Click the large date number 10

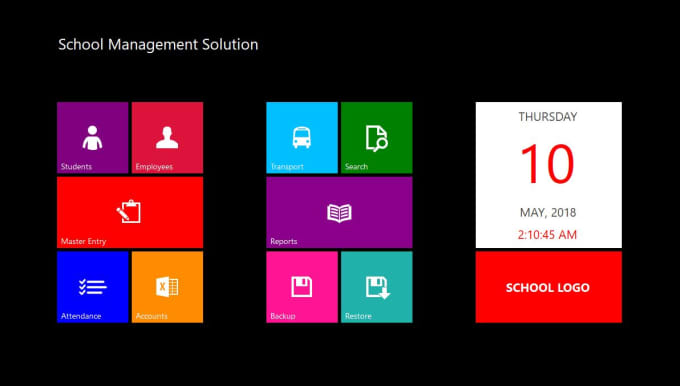tap(547, 164)
